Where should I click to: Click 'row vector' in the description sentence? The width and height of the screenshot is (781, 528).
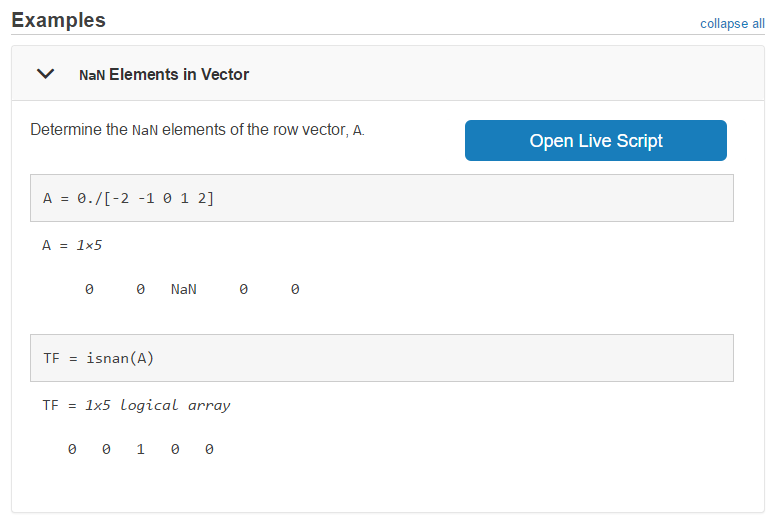click(310, 130)
